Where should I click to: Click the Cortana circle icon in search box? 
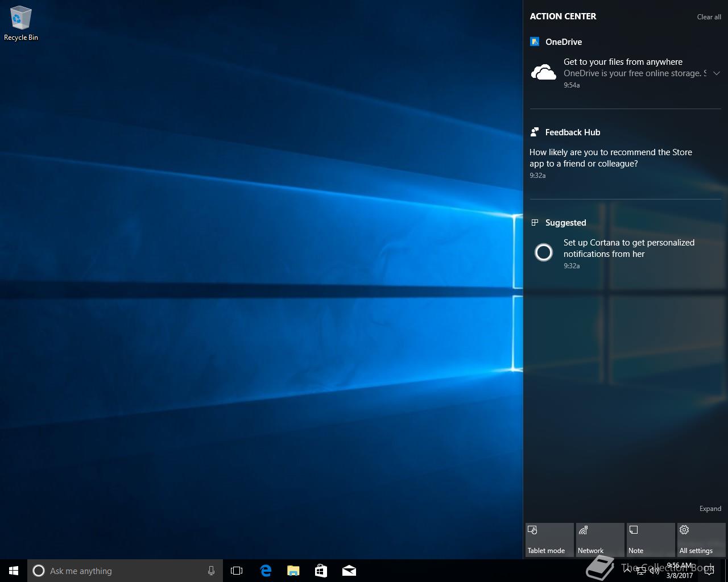tap(39, 571)
